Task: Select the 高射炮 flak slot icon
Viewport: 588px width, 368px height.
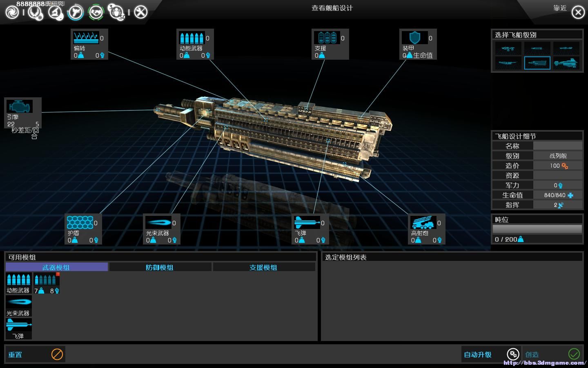Action: pos(423,223)
